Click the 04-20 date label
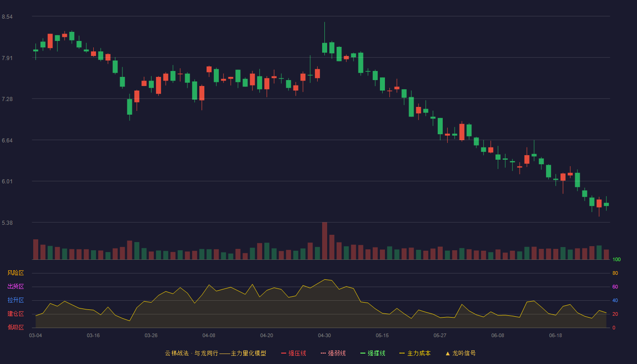Viewport: 637px width, 364px height. coord(267,335)
